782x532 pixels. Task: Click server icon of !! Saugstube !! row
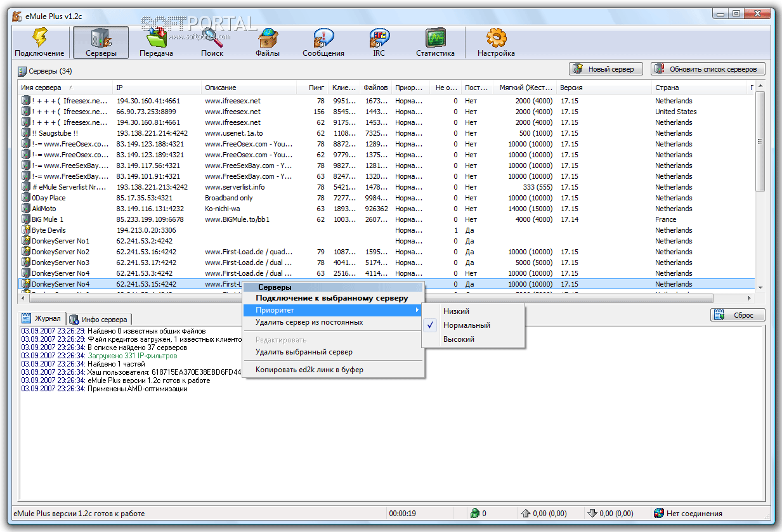click(x=26, y=133)
